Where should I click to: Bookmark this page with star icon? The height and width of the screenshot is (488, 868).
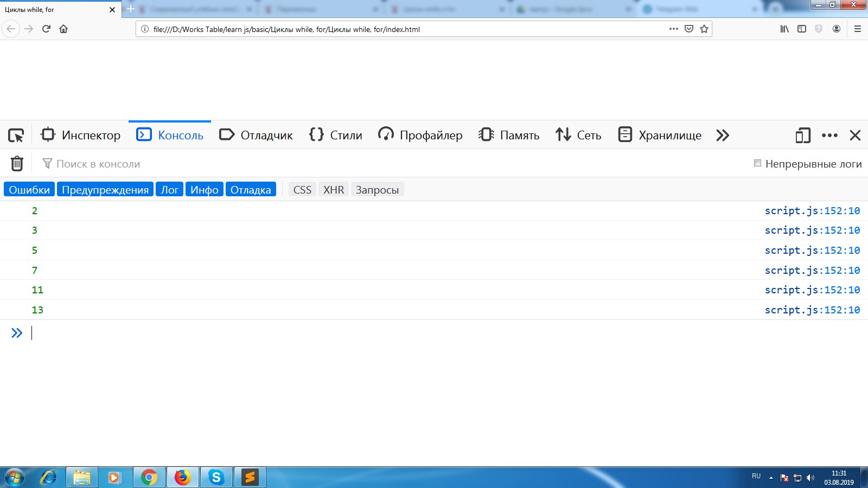point(704,29)
